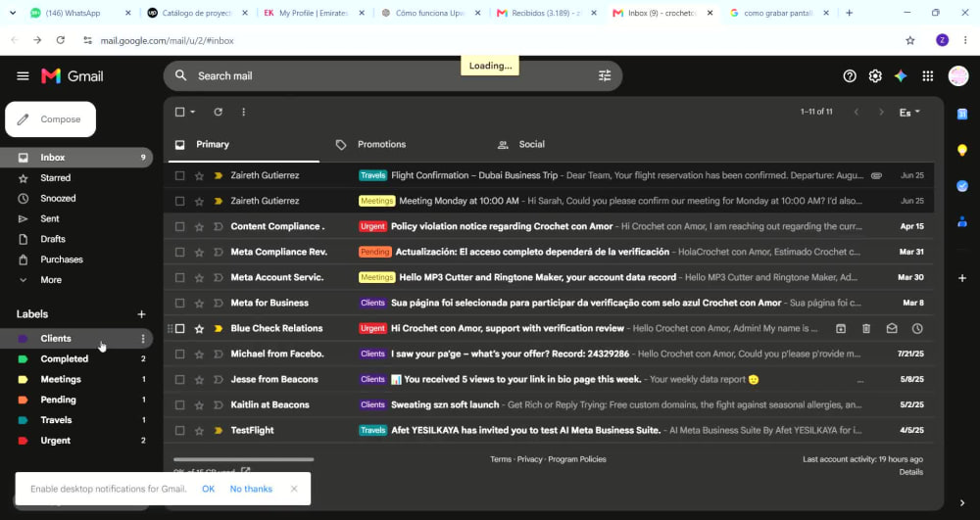
Task: Open the Details activity link
Action: click(910, 472)
